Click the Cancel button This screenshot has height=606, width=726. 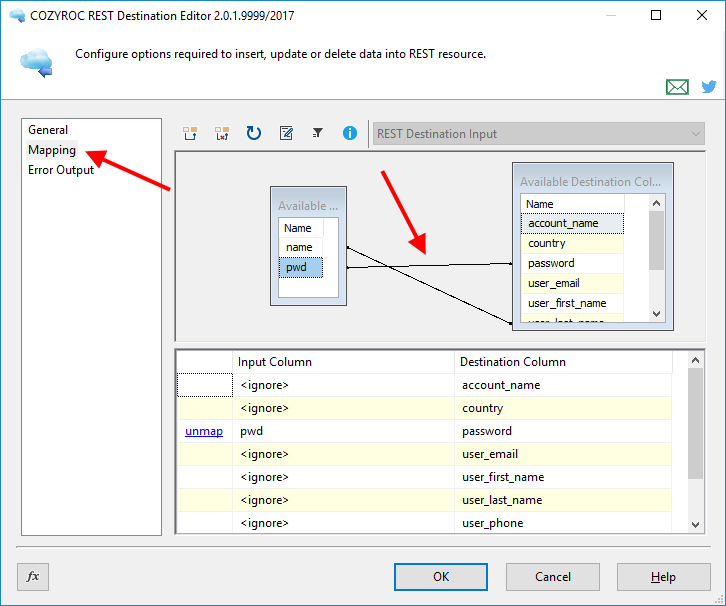pos(553,577)
